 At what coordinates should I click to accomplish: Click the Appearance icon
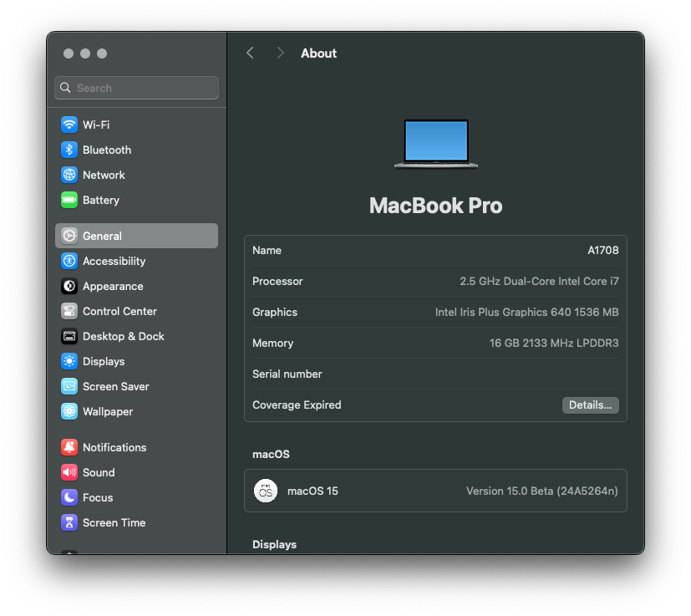tap(69, 286)
